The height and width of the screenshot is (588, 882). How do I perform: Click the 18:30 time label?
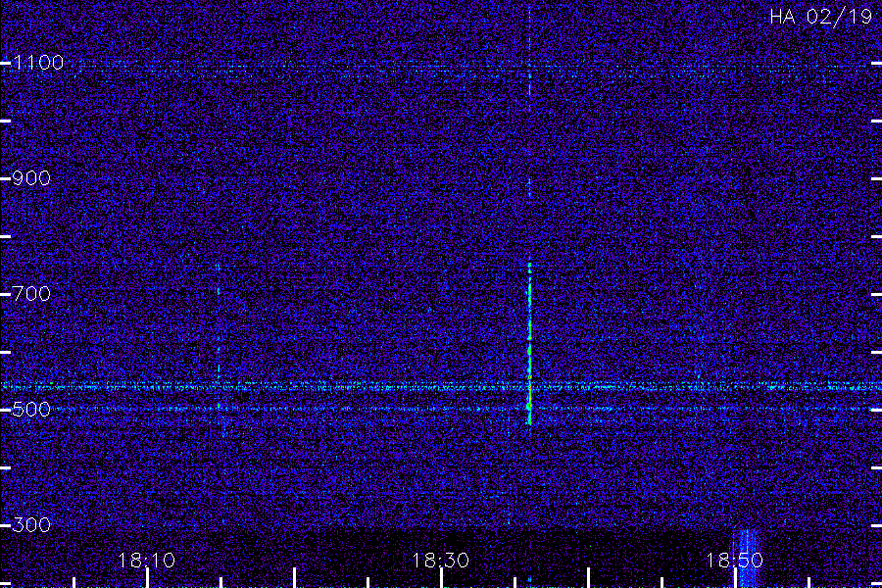tap(440, 561)
